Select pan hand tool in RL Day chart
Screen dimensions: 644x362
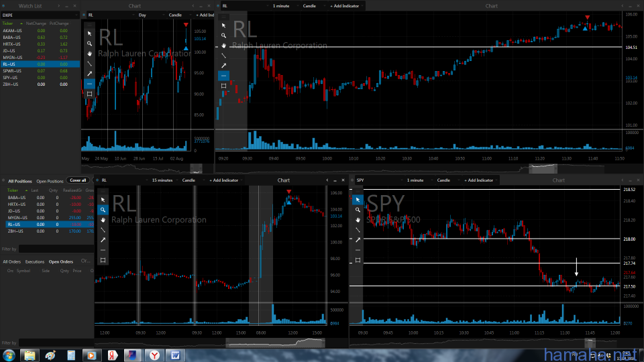[89, 54]
